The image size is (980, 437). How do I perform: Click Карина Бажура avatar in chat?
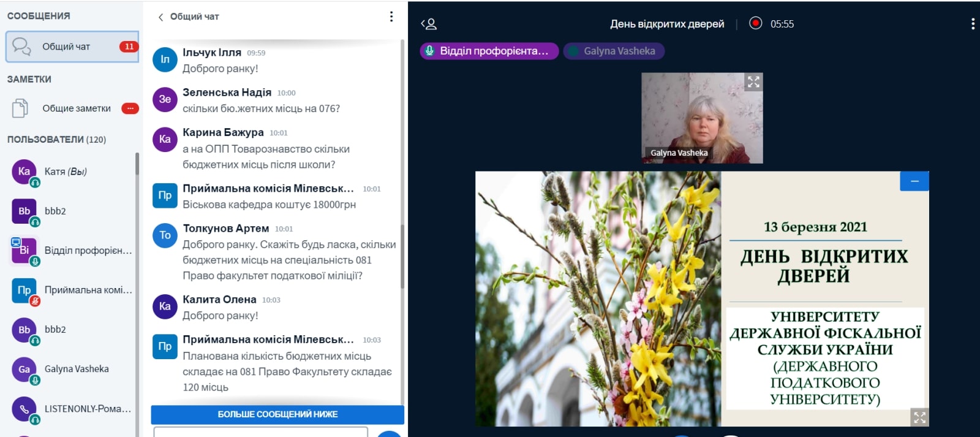165,139
